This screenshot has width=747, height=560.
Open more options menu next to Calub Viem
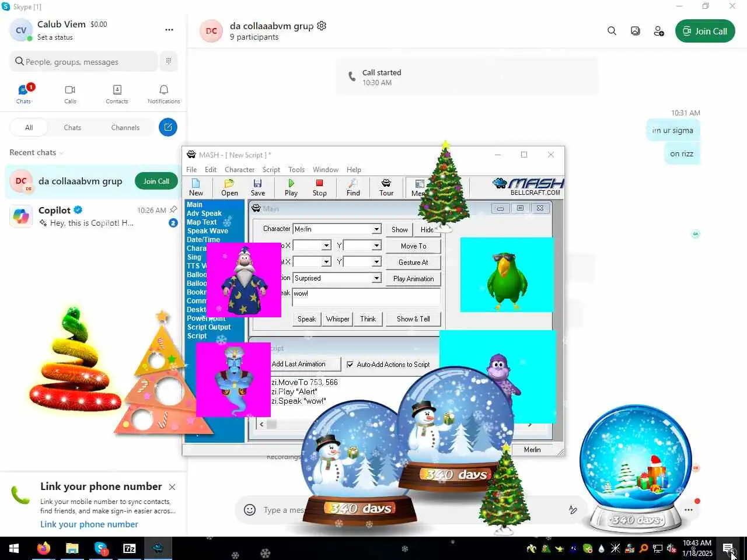tap(169, 30)
